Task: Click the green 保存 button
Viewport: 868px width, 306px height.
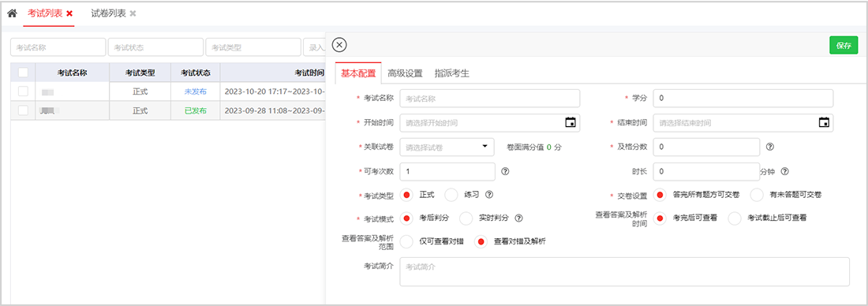Action: (843, 46)
